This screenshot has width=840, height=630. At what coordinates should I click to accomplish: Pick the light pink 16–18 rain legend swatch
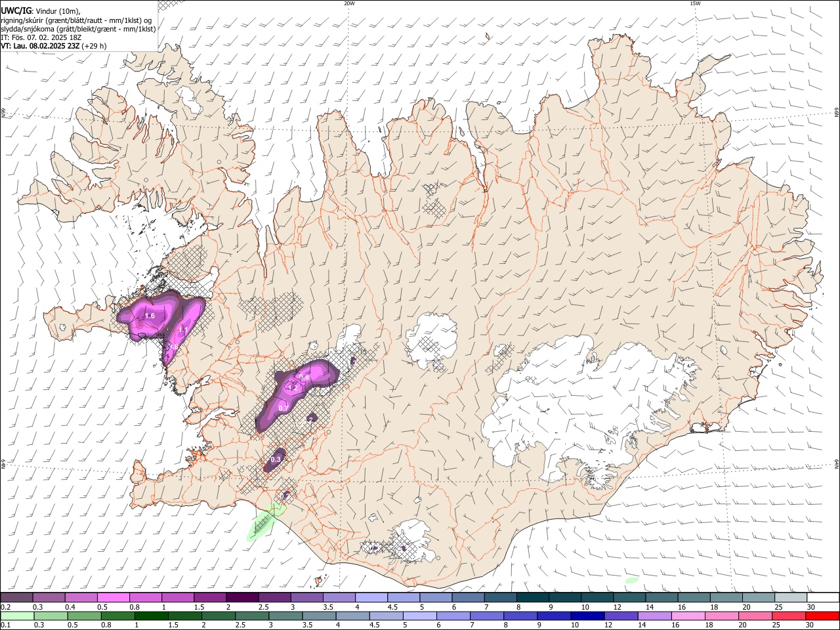689,616
